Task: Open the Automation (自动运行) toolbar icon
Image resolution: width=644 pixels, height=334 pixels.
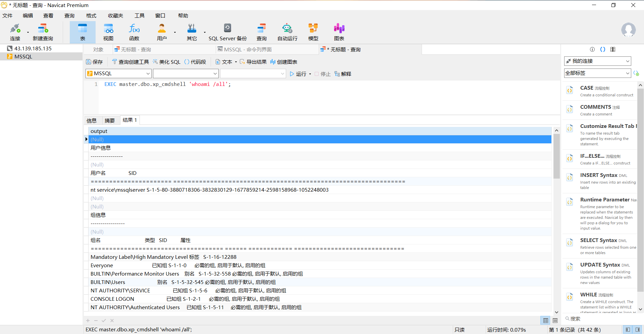Action: [287, 32]
